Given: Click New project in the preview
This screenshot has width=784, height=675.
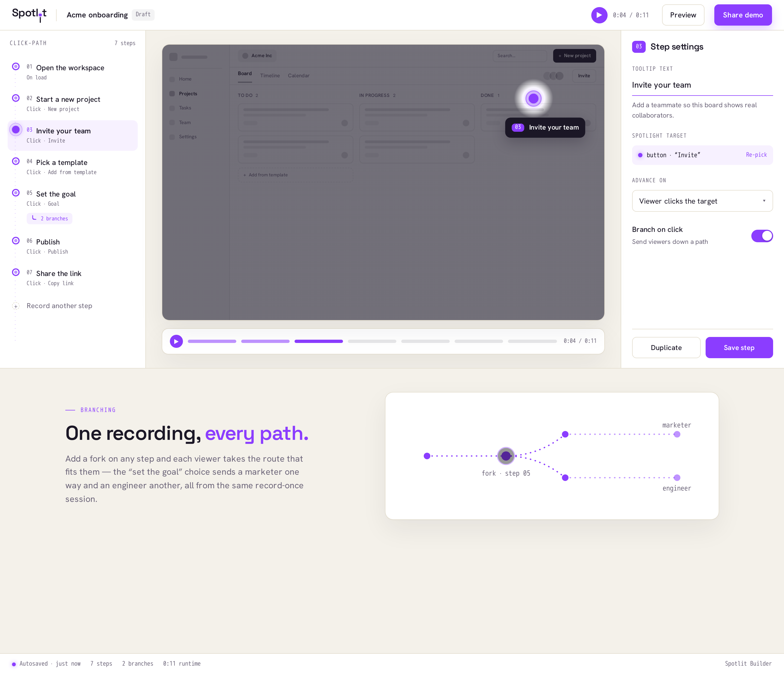Looking at the screenshot, I should [574, 56].
